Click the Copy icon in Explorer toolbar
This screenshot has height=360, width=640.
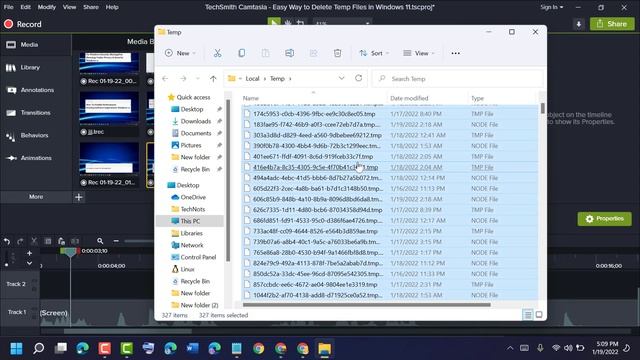coord(242,53)
